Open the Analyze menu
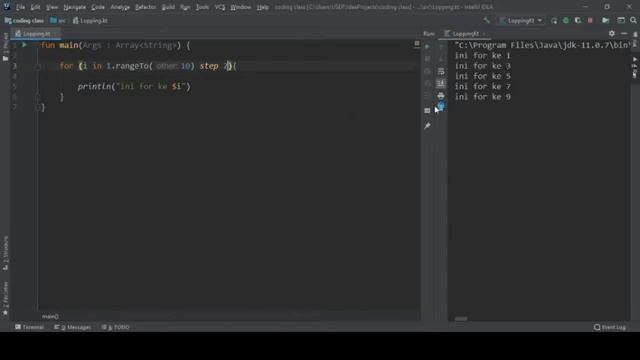The image size is (640, 360). coord(120,7)
